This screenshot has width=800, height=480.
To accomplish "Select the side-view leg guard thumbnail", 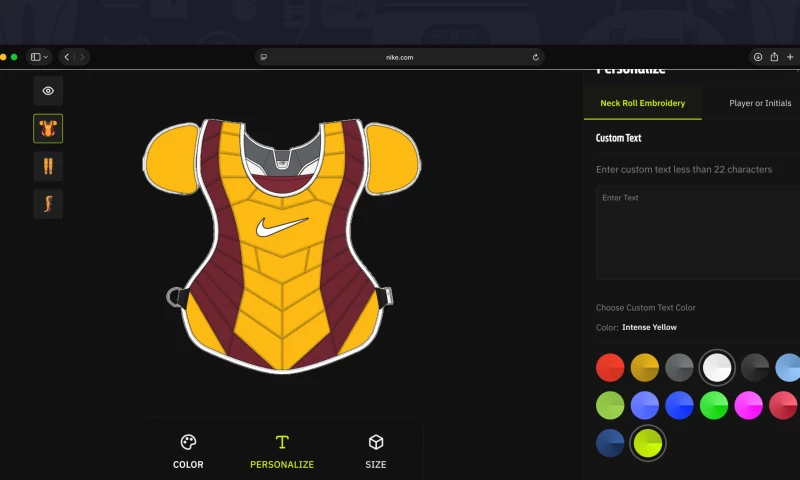I will pyautogui.click(x=48, y=204).
